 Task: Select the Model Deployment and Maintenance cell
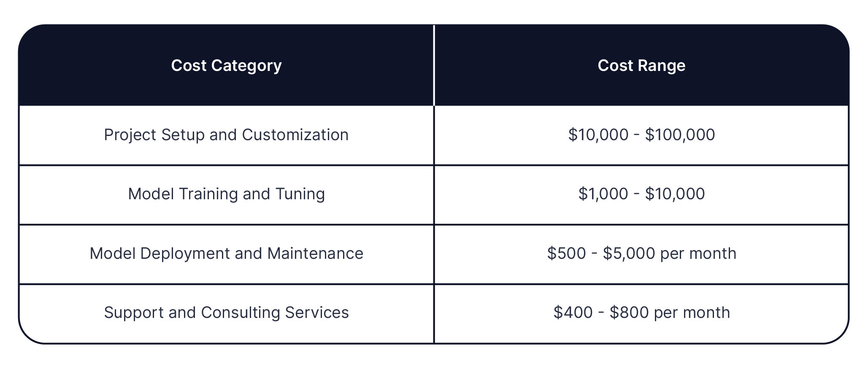226,254
